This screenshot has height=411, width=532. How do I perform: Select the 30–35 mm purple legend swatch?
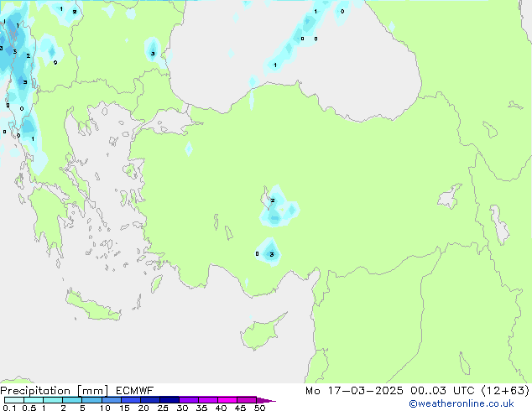pyautogui.click(x=188, y=400)
